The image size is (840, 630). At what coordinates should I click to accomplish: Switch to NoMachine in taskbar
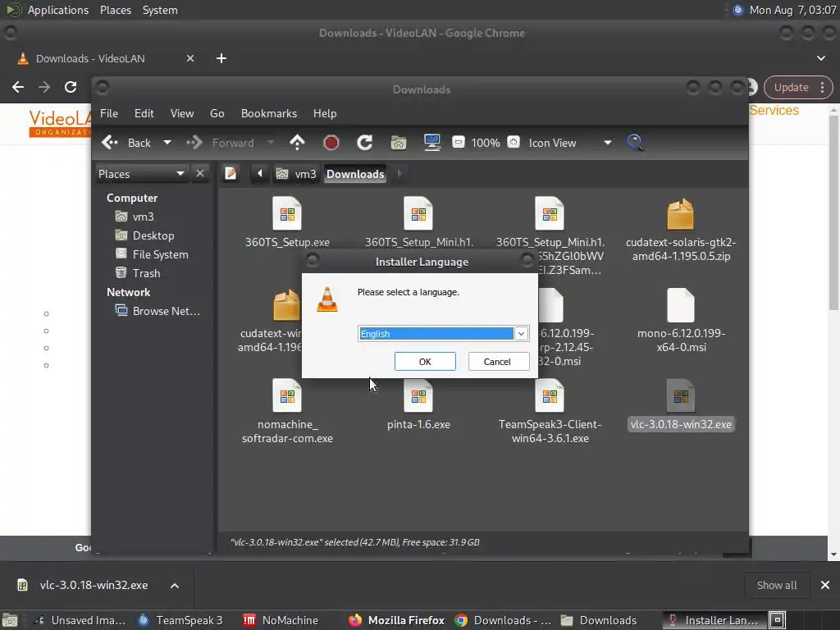(x=281, y=620)
